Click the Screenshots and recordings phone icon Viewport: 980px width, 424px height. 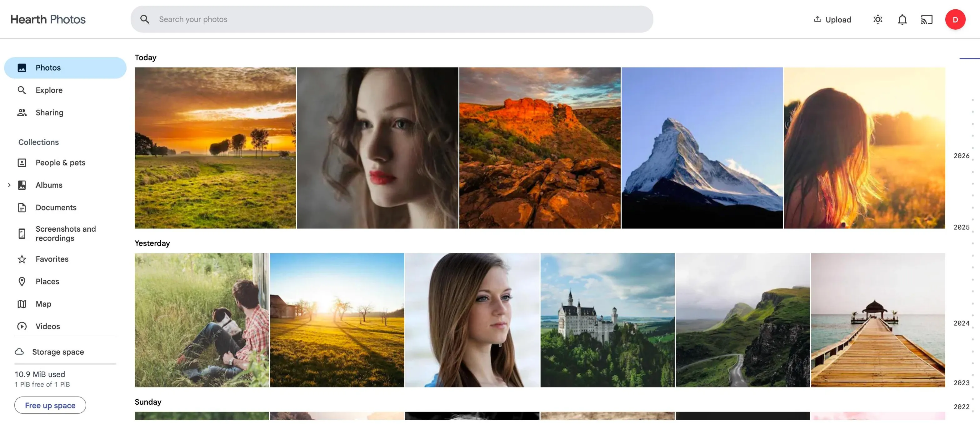22,233
